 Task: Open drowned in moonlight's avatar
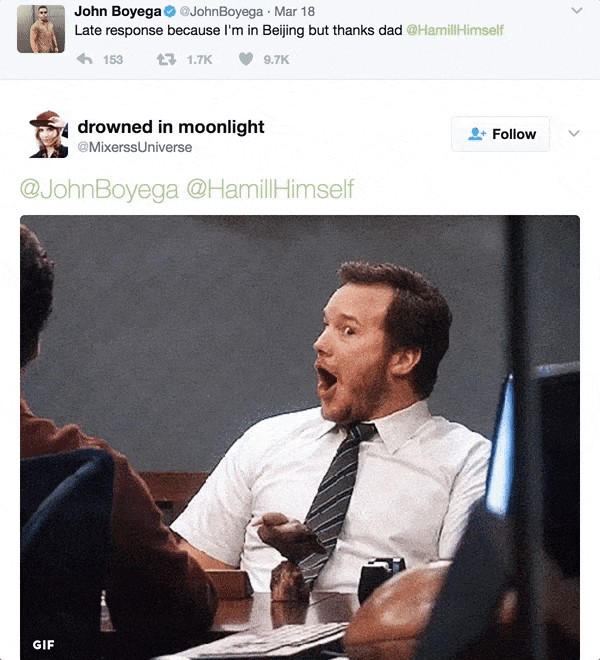[x=48, y=134]
